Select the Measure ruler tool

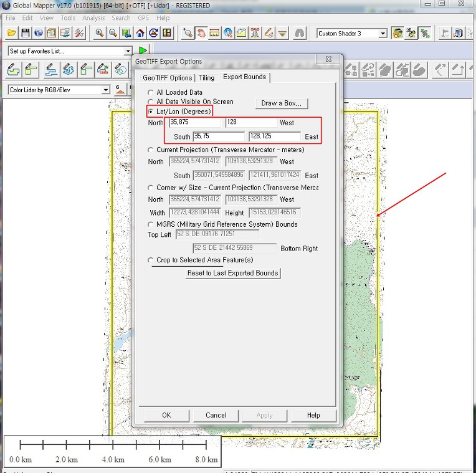pos(215,33)
